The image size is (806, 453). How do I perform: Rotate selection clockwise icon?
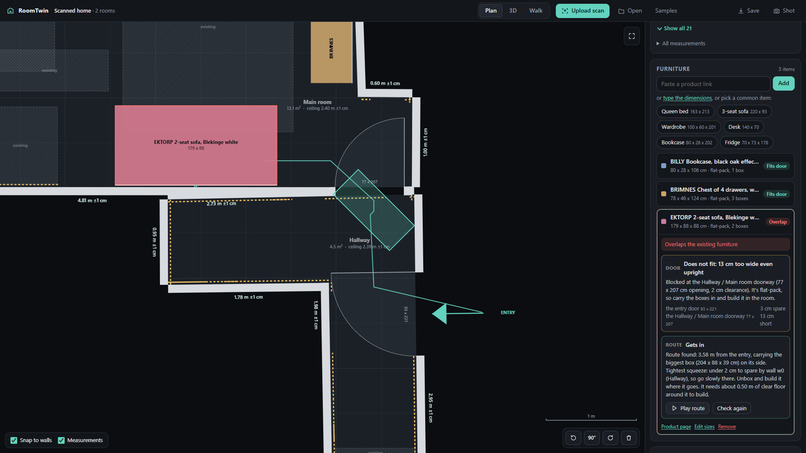coord(610,438)
